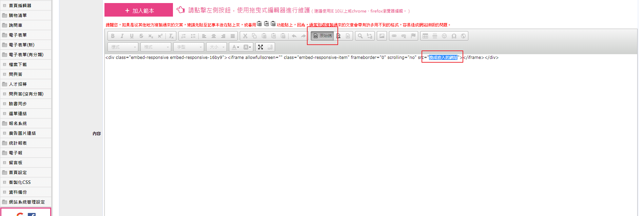Click the maximize editor icon
The image size is (644, 216).
(x=260, y=47)
